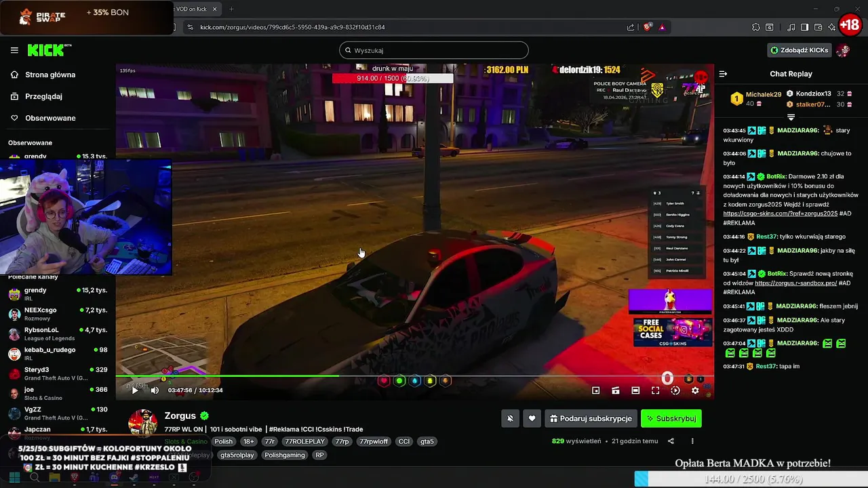Share the video

(x=671, y=441)
